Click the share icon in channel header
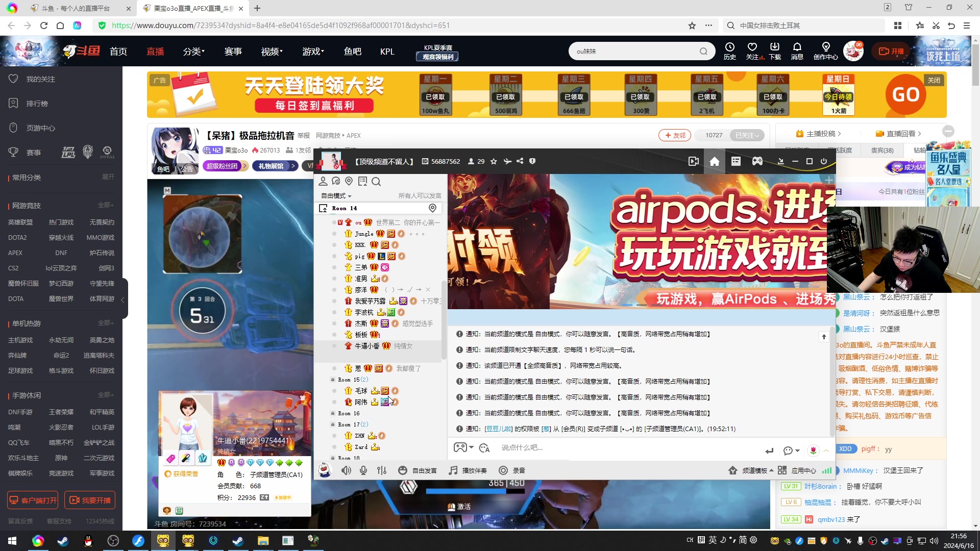The height and width of the screenshot is (551, 980). click(x=520, y=161)
